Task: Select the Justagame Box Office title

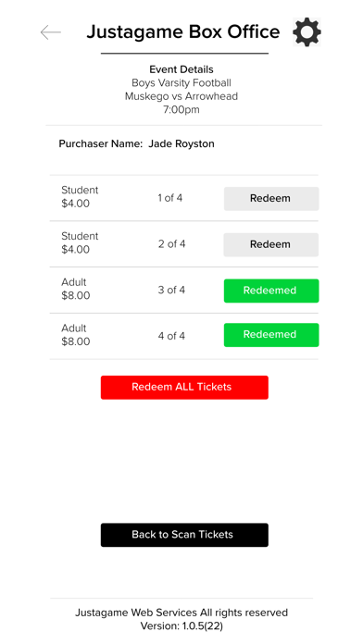Action: [183, 32]
